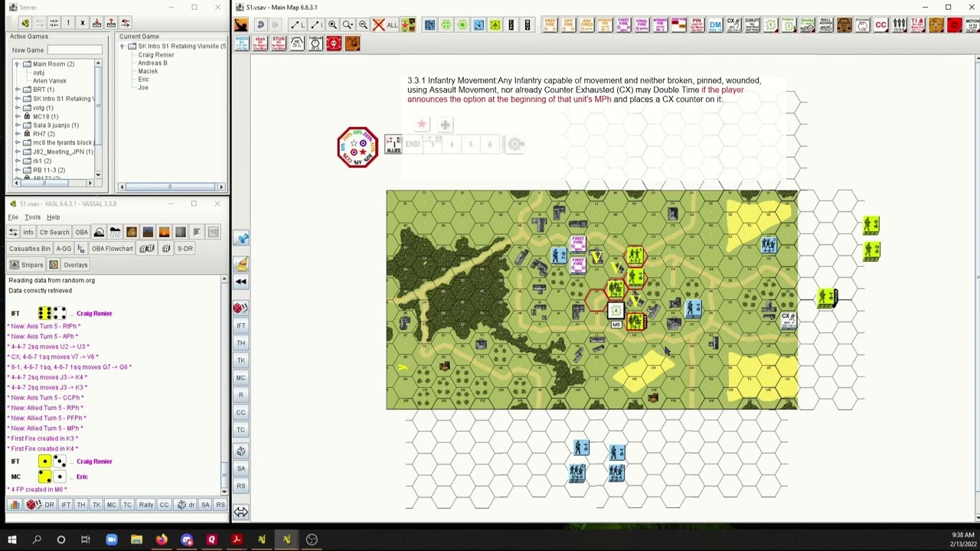This screenshot has height=551, width=980.
Task: Click the Rally button in chat toolbar
Action: coord(145,504)
